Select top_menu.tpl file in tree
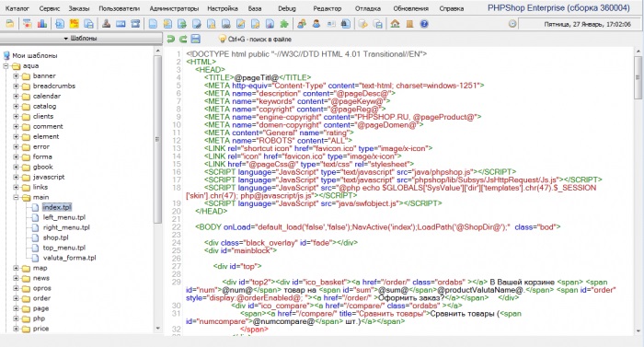 click(64, 248)
